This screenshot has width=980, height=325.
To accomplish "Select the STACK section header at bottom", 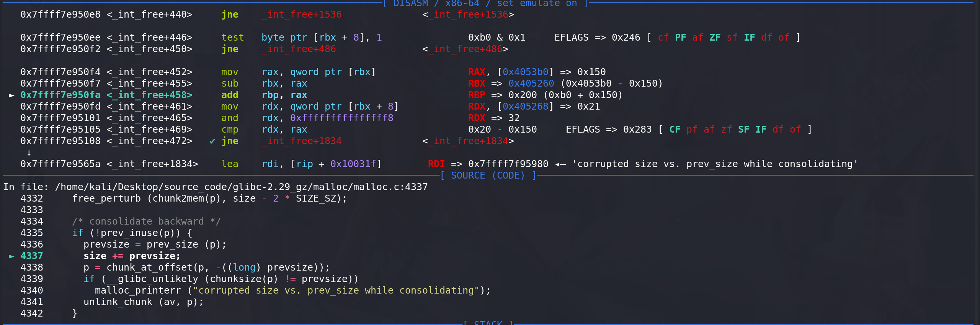I will click(488, 323).
